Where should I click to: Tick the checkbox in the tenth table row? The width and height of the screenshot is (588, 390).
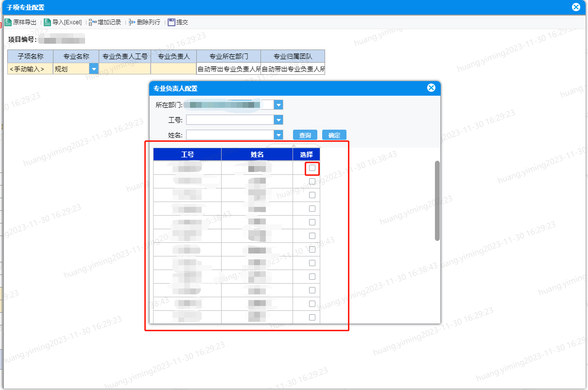tap(312, 290)
